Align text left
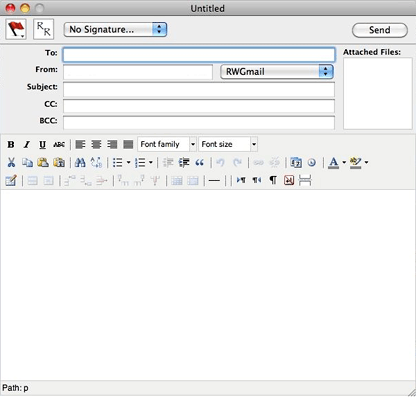This screenshot has height=397, width=416. (80, 144)
